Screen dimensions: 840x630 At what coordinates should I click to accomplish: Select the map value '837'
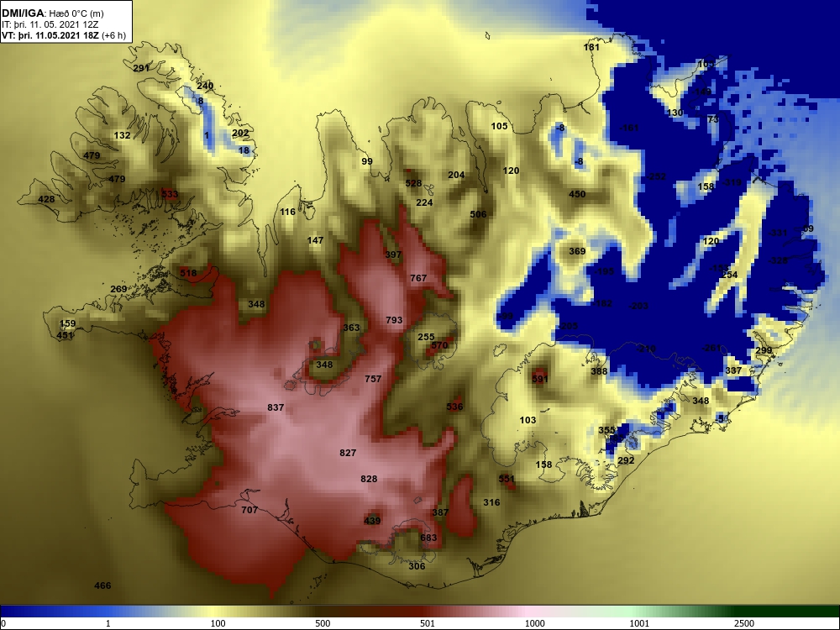[x=276, y=407]
